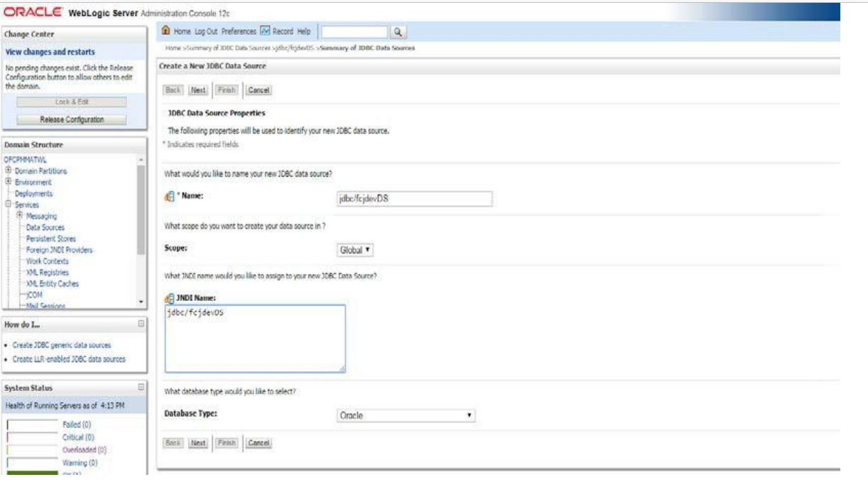Select Foreign JNDI Providers tree item
868x482 pixels.
coord(59,250)
